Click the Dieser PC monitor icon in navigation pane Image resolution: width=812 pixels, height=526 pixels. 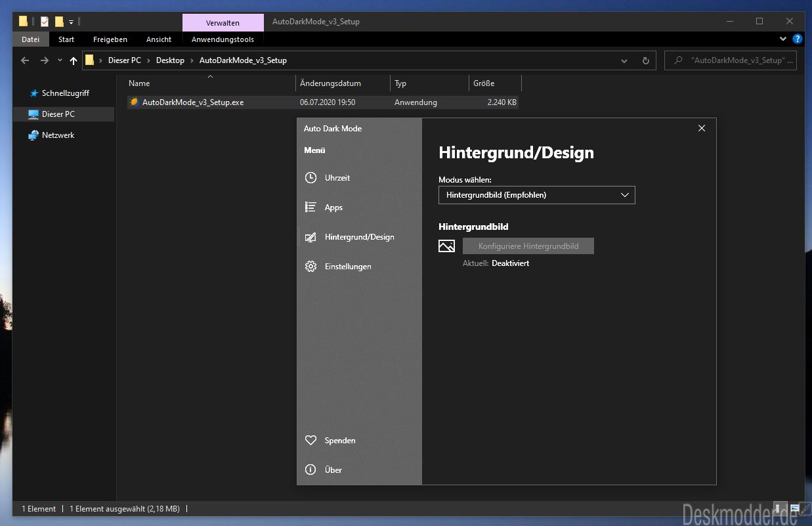[34, 114]
